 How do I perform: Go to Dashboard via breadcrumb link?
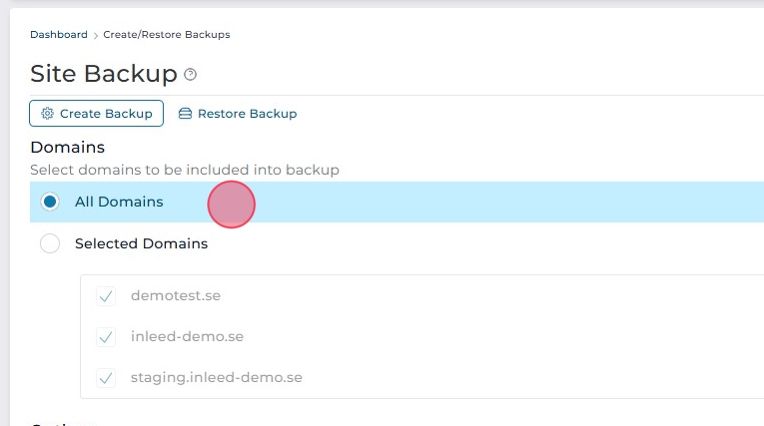pyautogui.click(x=59, y=35)
